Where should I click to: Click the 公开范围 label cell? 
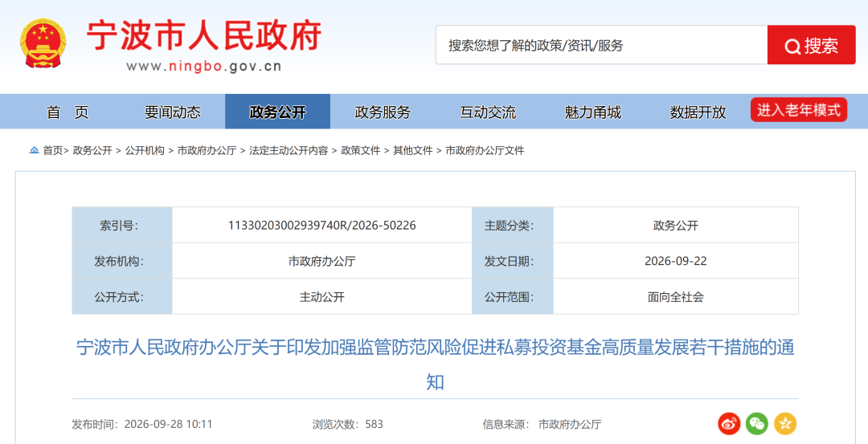(512, 297)
